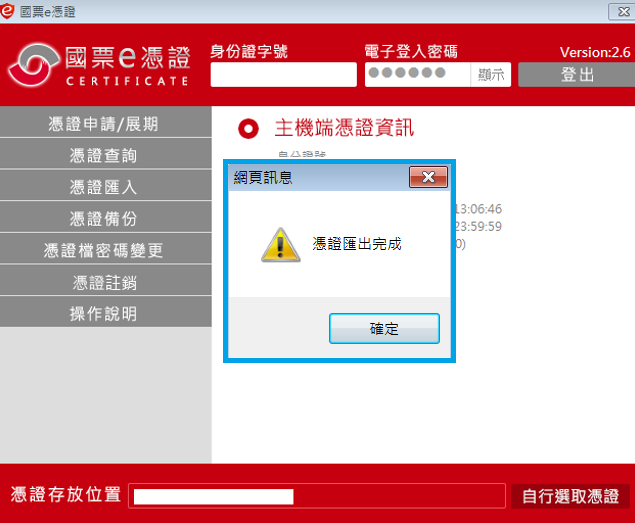Viewport: 635px width, 523px height.
Task: Click the red circle bullet beside 主機端憑證資訊
Action: click(x=248, y=129)
